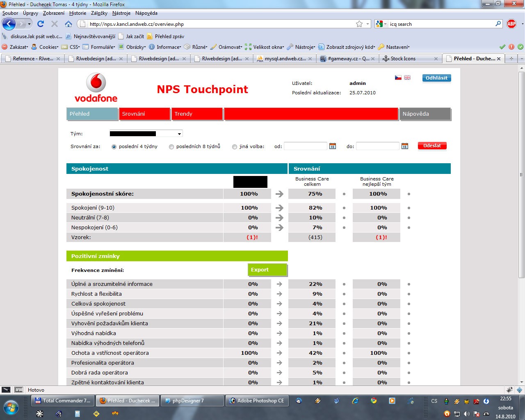Select the 'jiná volba' radio button
Viewport: 525px width, 420px height.
click(x=235, y=147)
